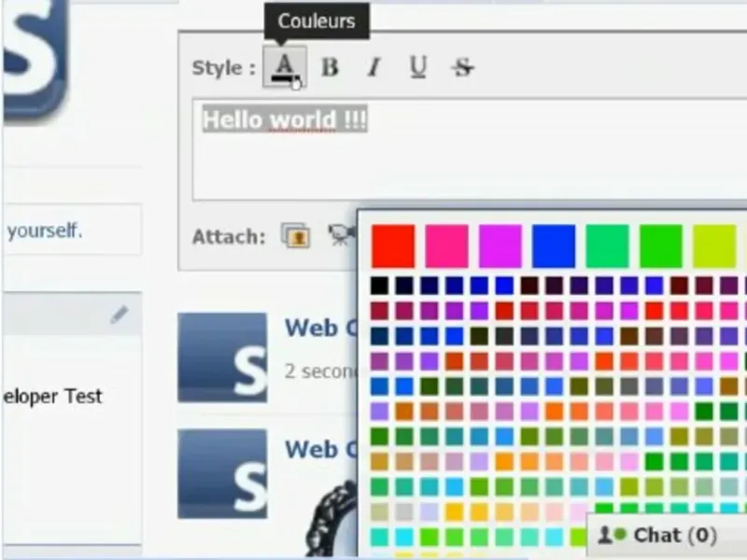Click the 'yourself.' text field in sidebar
Viewport: 747px width, 560px height.
pos(73,231)
